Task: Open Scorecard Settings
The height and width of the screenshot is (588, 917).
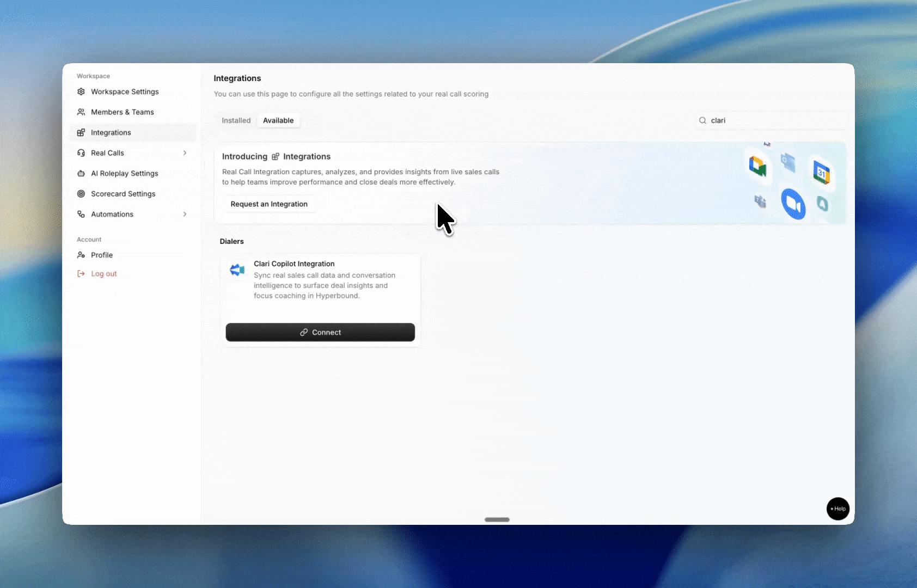Action: [133, 194]
